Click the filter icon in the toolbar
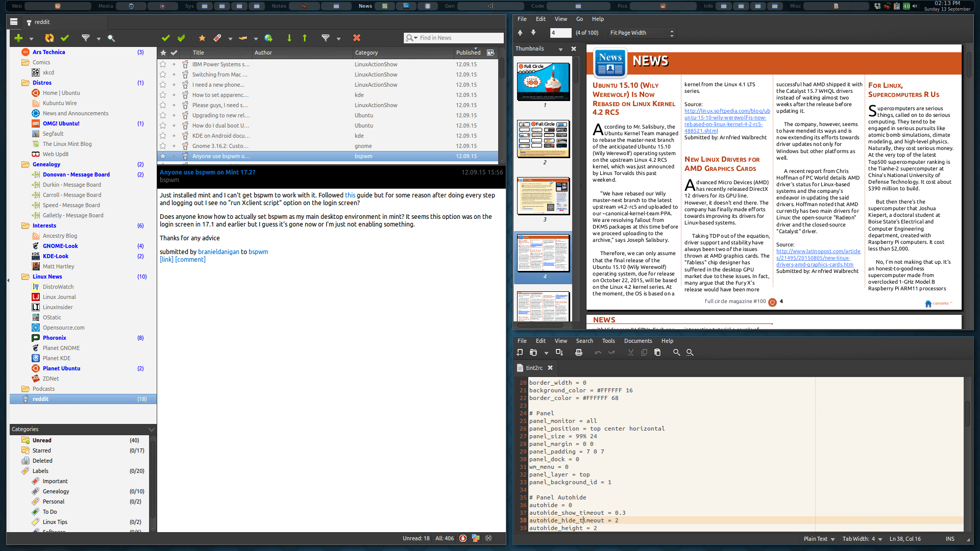The image size is (980, 551). tap(85, 38)
